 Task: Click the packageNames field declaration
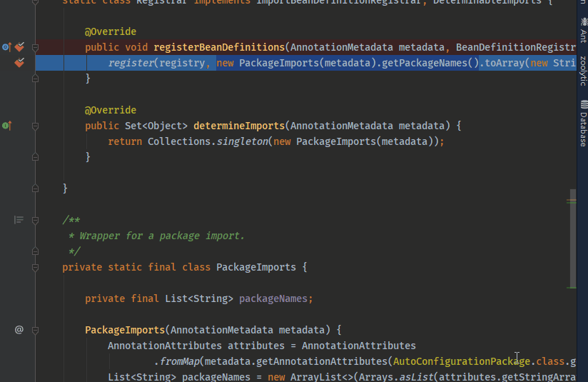coord(273,298)
